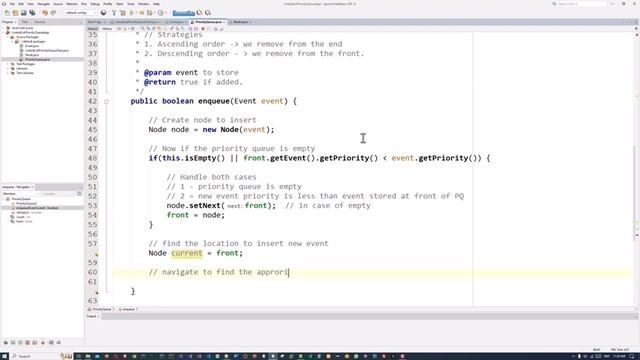This screenshot has width=640, height=360.
Task: Switch to the Files tab
Action: point(25,22)
